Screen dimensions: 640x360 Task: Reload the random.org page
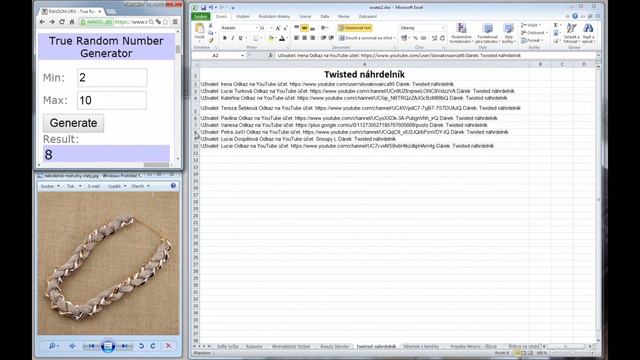(62, 22)
